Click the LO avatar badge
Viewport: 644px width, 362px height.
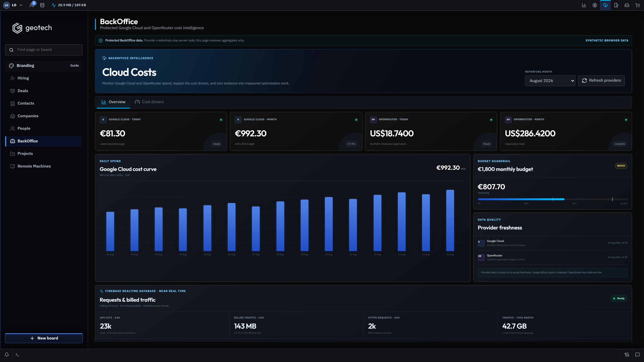pyautogui.click(x=6, y=5)
